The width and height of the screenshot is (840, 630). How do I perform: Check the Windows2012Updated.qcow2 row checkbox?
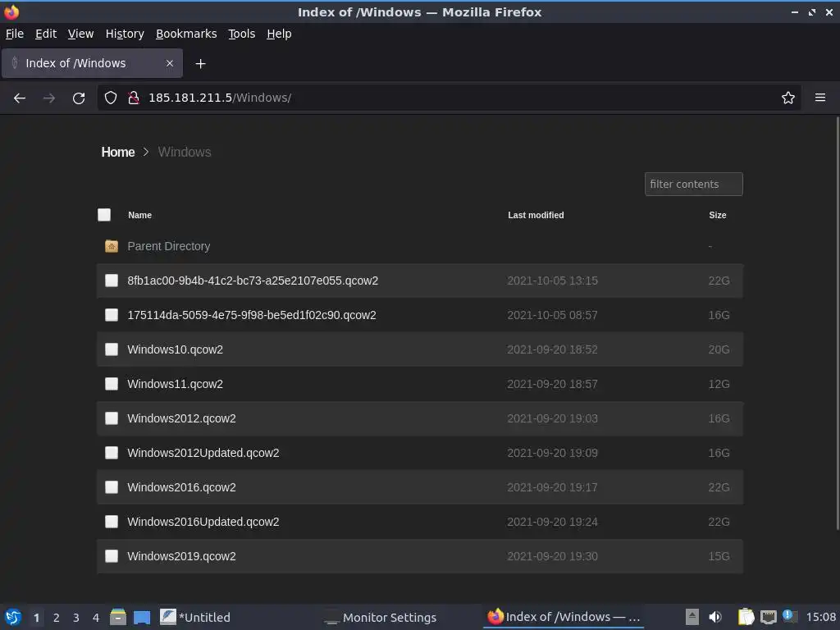tap(112, 453)
